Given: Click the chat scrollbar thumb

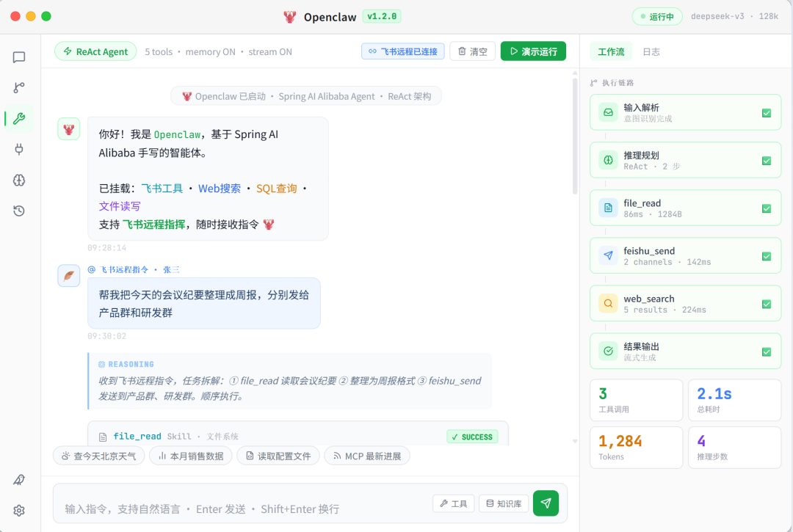Looking at the screenshot, I should (574, 136).
